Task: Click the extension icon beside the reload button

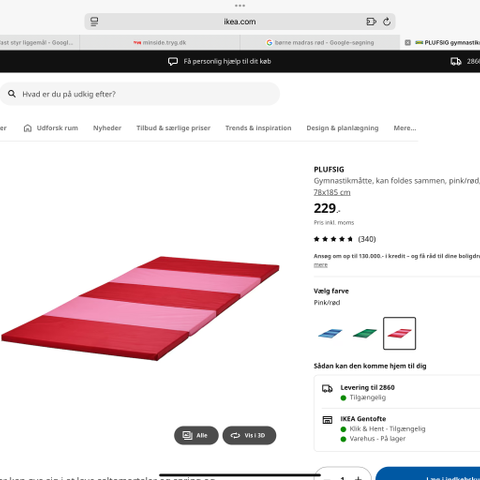Action: tap(371, 22)
